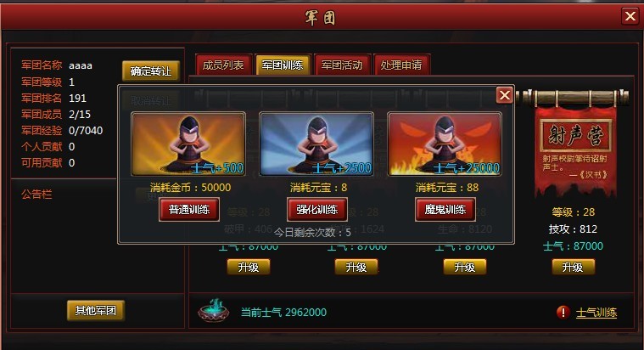Click the 确定转让 confirm transfer button
Viewport: 644px width, 350px height.
tap(151, 71)
